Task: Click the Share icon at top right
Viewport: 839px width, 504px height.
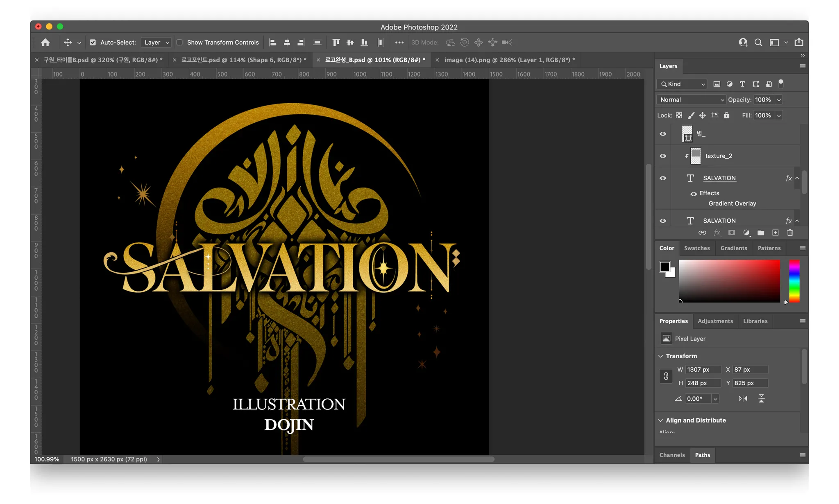Action: [799, 43]
